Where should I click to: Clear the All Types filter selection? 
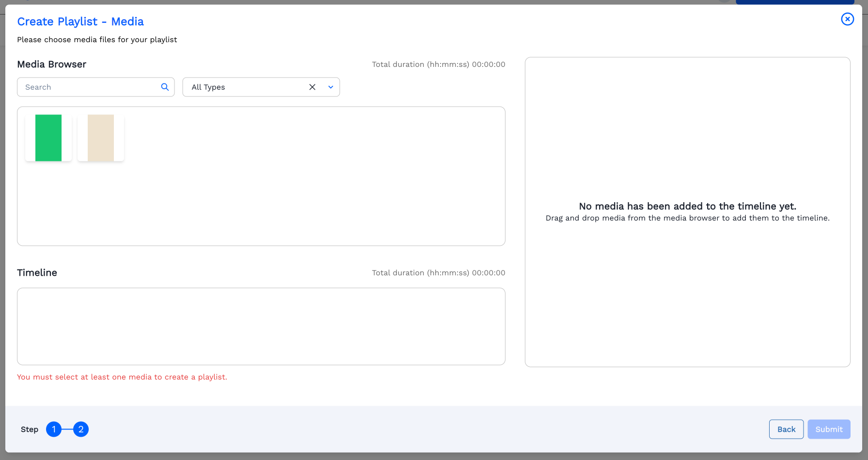click(312, 87)
